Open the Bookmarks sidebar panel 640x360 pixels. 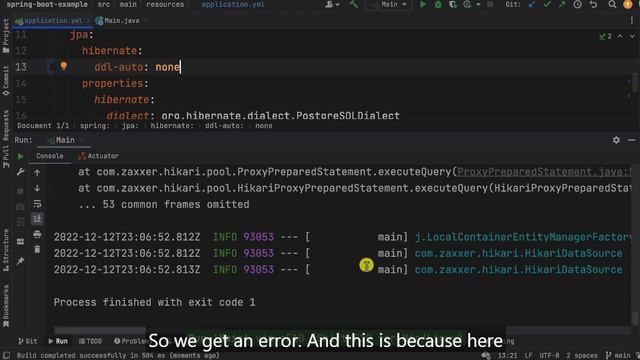6,306
